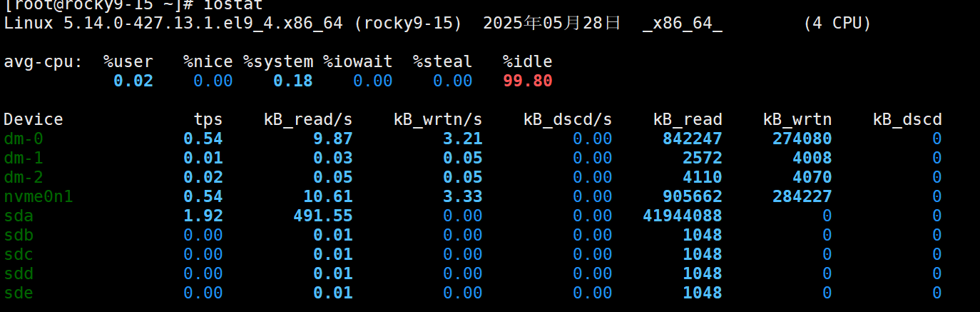Click the dm-2 kB_wrtn value 4070
This screenshot has width=980, height=312.
[x=812, y=177]
